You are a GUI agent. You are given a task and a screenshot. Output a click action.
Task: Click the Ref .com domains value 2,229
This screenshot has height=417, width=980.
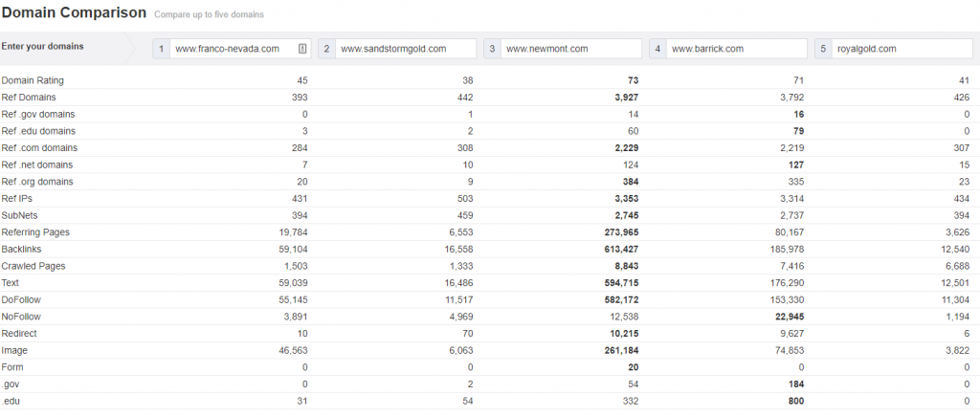pyautogui.click(x=627, y=148)
